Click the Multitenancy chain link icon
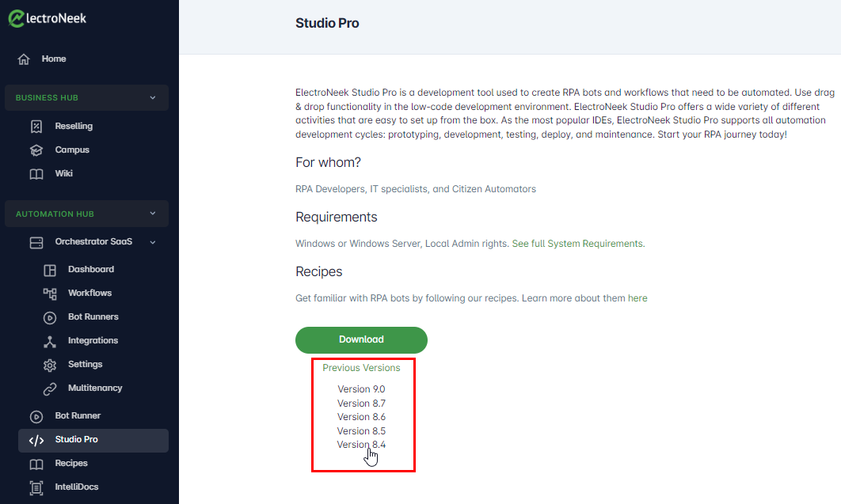 pos(49,388)
